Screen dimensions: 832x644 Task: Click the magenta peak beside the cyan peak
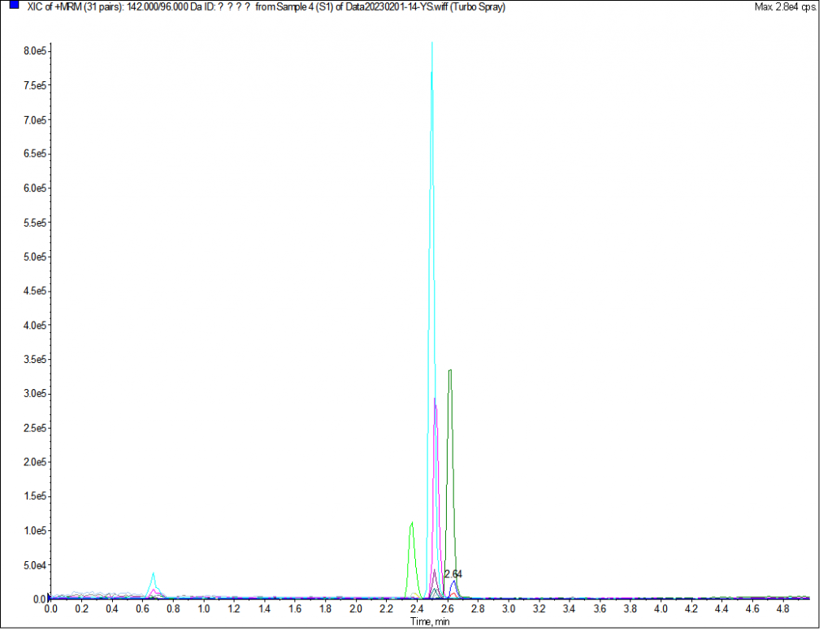[435, 499]
